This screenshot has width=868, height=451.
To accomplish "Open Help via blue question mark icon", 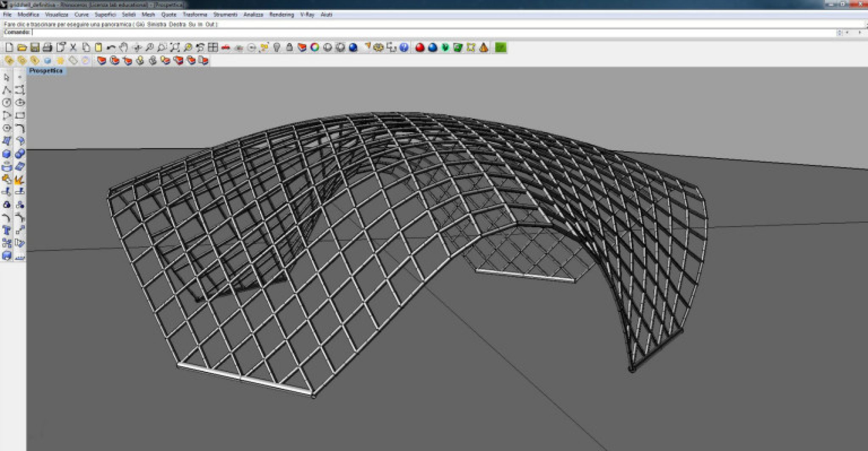I will pyautogui.click(x=404, y=47).
